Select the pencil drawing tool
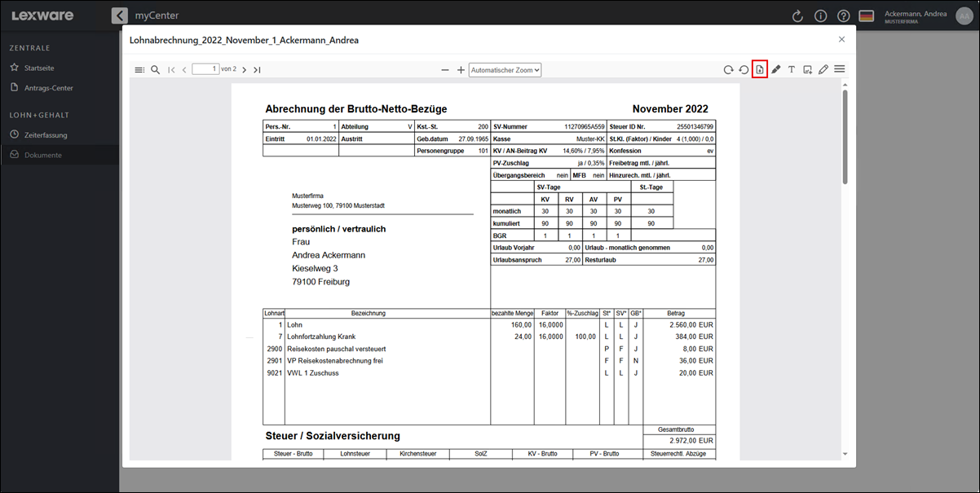980x493 pixels. (823, 70)
